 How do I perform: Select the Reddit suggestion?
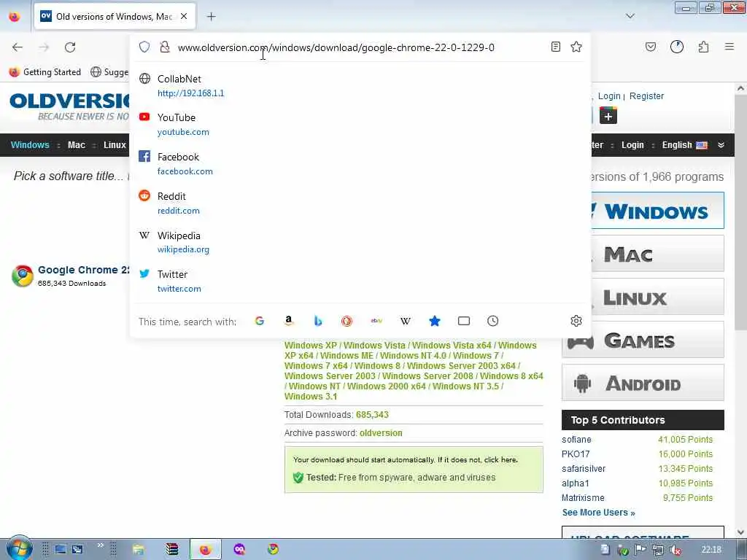pyautogui.click(x=360, y=203)
